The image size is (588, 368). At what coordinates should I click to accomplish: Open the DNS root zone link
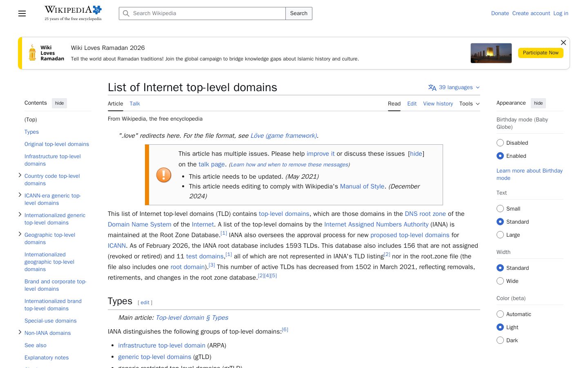[x=425, y=214]
